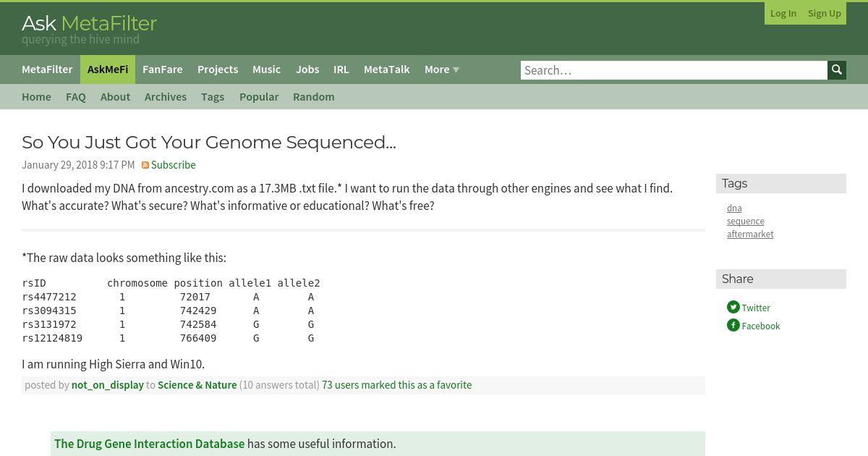The image size is (868, 456).
Task: Share via the Facebook link
Action: coord(761,326)
